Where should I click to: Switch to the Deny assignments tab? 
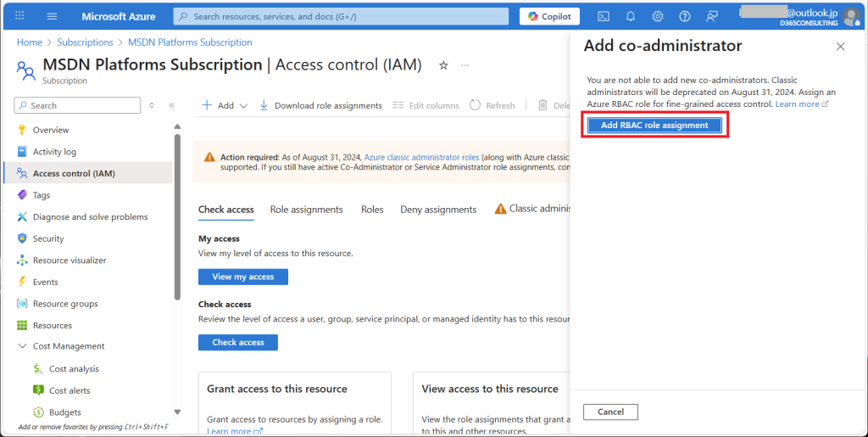(438, 210)
